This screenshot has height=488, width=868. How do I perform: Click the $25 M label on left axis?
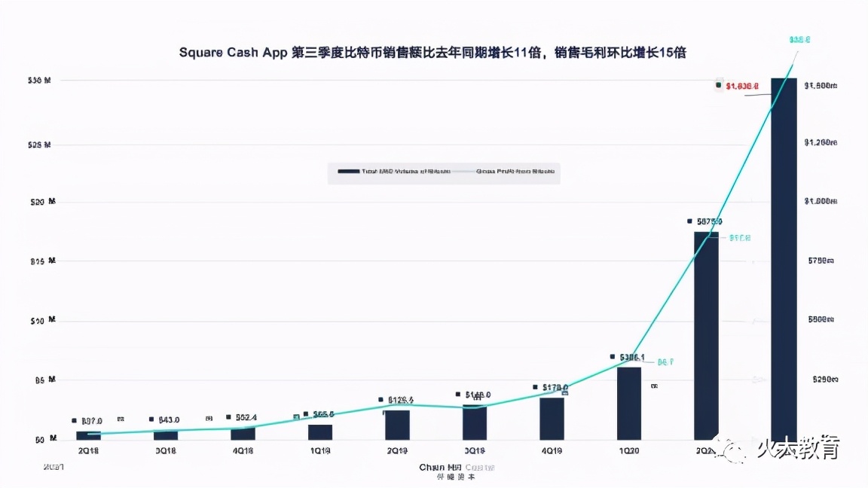tap(39, 145)
